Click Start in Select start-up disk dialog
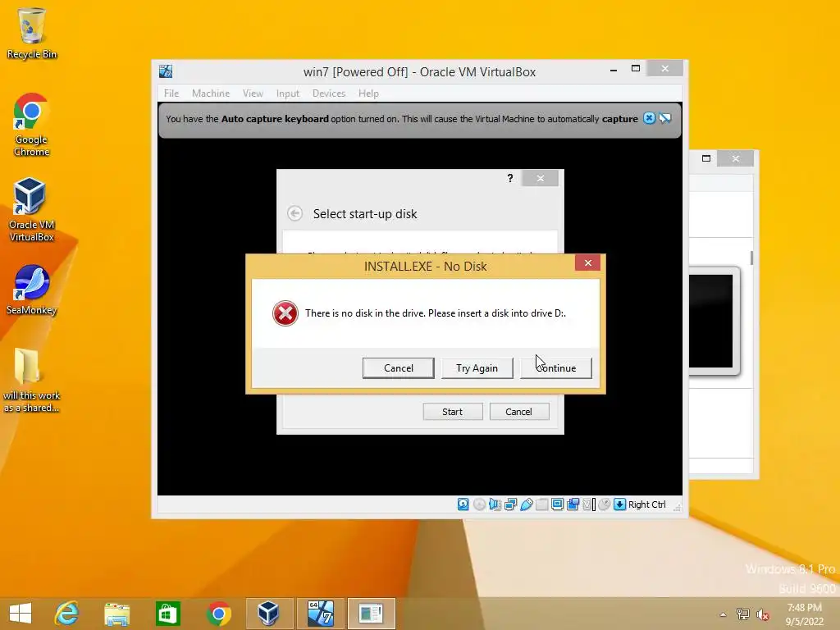This screenshot has width=840, height=630. click(x=453, y=412)
